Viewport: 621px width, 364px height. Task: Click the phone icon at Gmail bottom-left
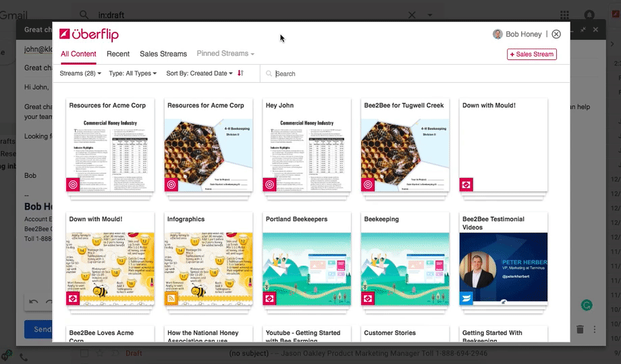coord(24,358)
